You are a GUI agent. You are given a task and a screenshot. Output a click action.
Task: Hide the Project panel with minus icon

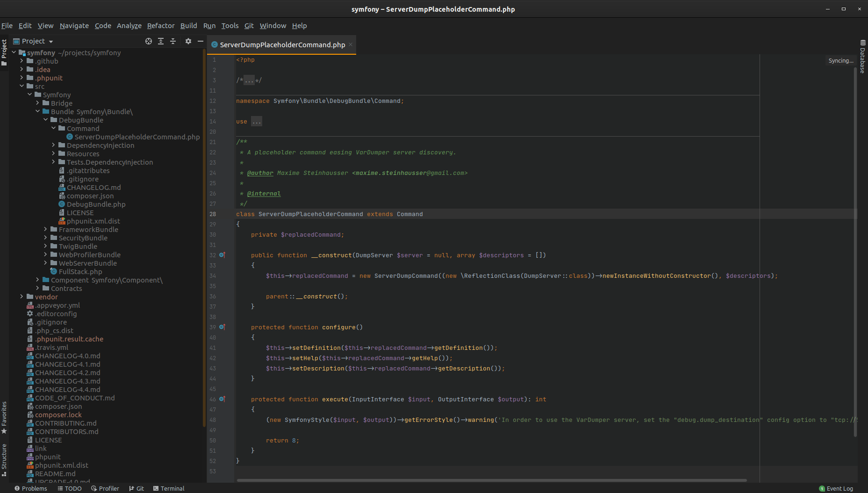pos(201,41)
